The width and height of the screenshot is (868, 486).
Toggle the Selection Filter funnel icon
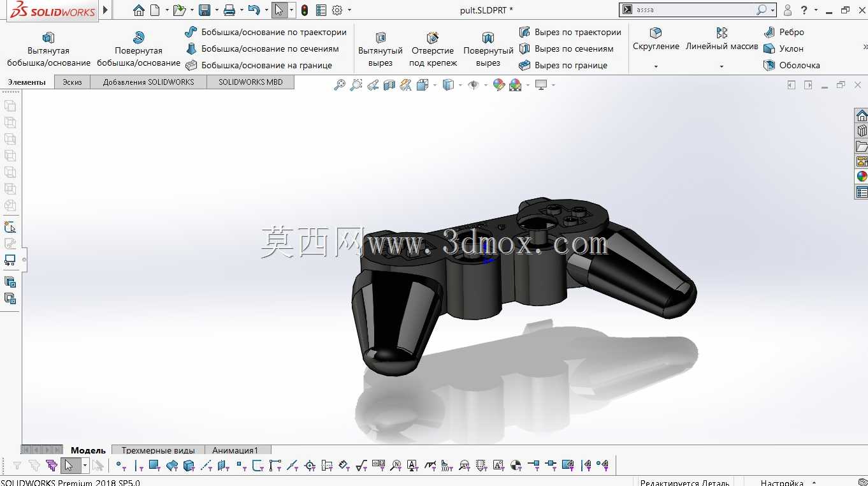point(17,466)
